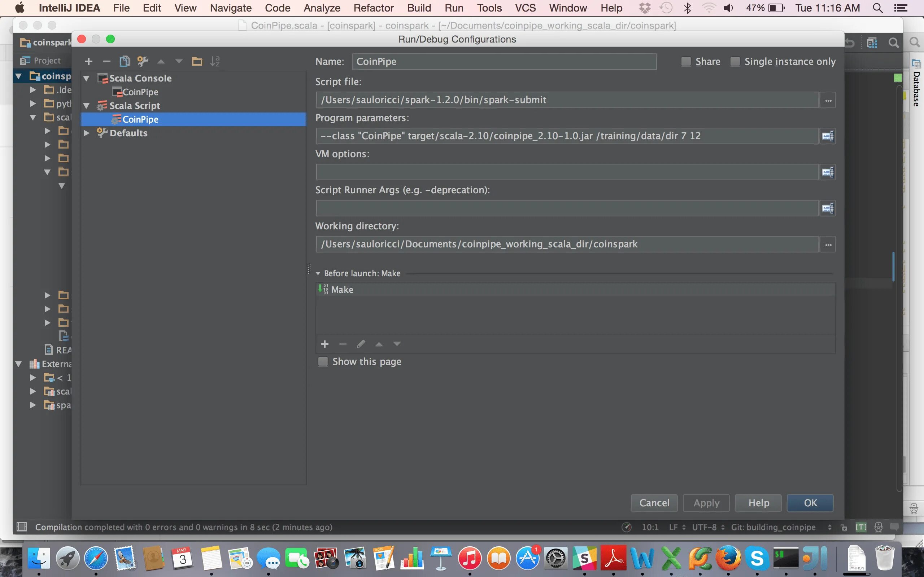Open the Refactor menu
Image resolution: width=924 pixels, height=577 pixels.
[x=373, y=8]
